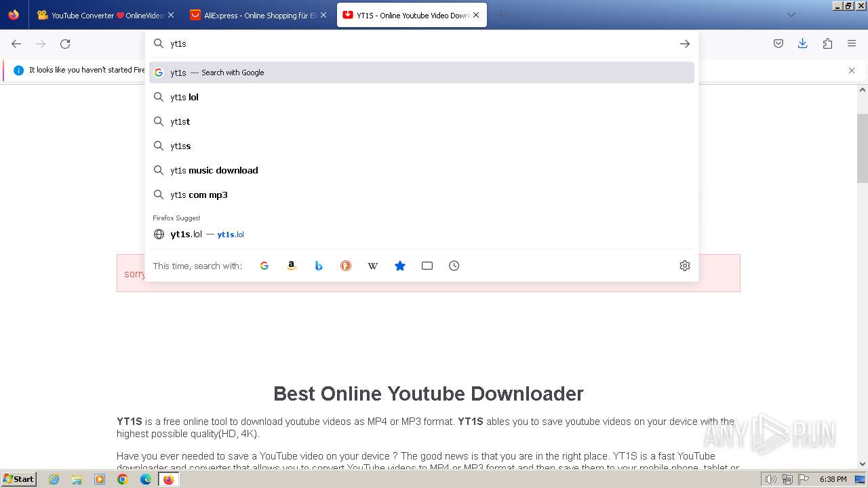868x488 pixels.
Task: Open the Save to Pocket button
Action: [x=778, y=43]
